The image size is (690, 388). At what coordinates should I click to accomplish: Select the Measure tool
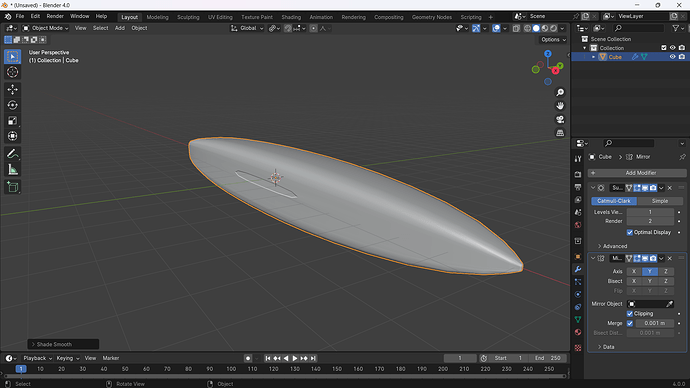click(x=12, y=169)
